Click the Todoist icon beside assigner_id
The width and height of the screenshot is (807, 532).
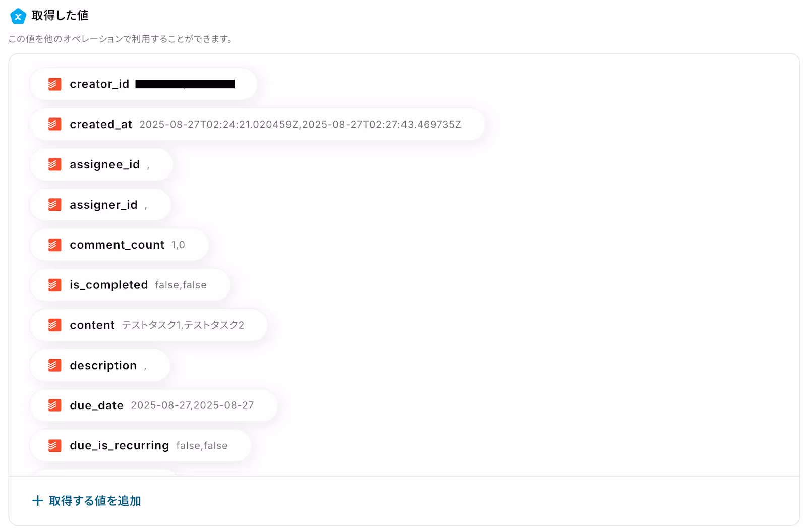[54, 205]
